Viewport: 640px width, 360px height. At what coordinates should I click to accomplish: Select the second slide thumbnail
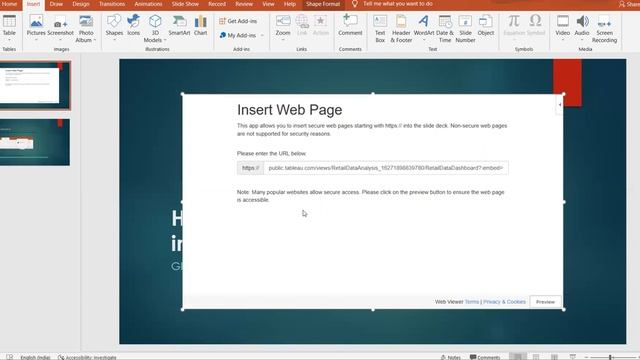[35, 142]
